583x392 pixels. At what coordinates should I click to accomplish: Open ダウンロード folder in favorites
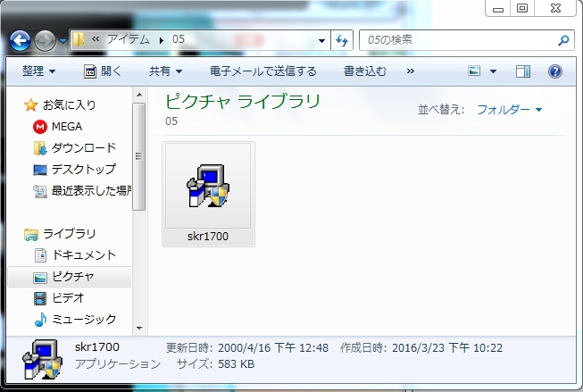pos(84,147)
